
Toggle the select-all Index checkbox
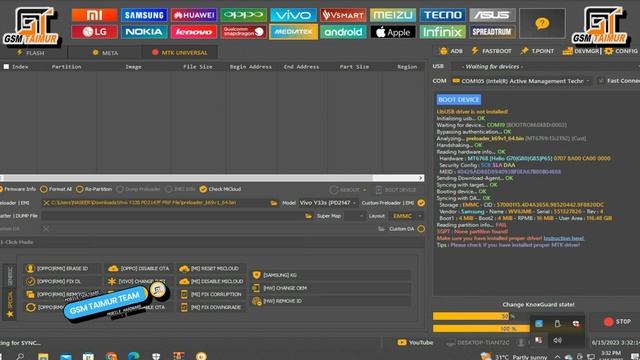(x=6, y=67)
